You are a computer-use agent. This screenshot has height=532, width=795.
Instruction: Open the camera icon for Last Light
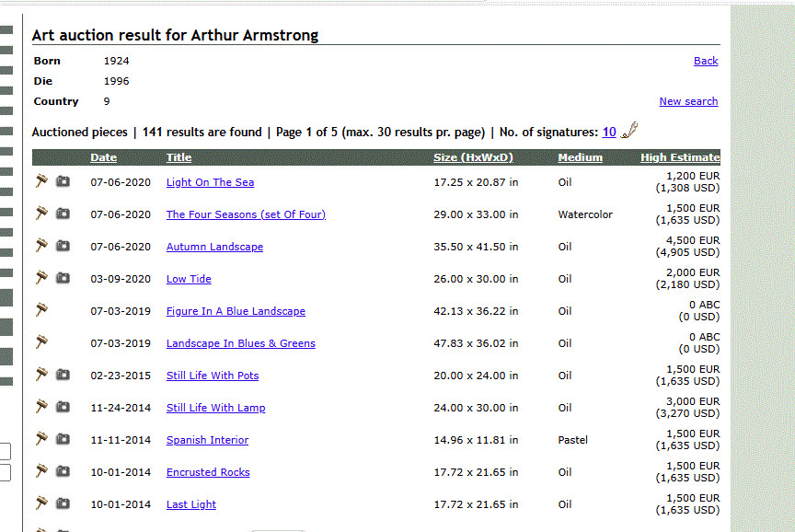(63, 503)
